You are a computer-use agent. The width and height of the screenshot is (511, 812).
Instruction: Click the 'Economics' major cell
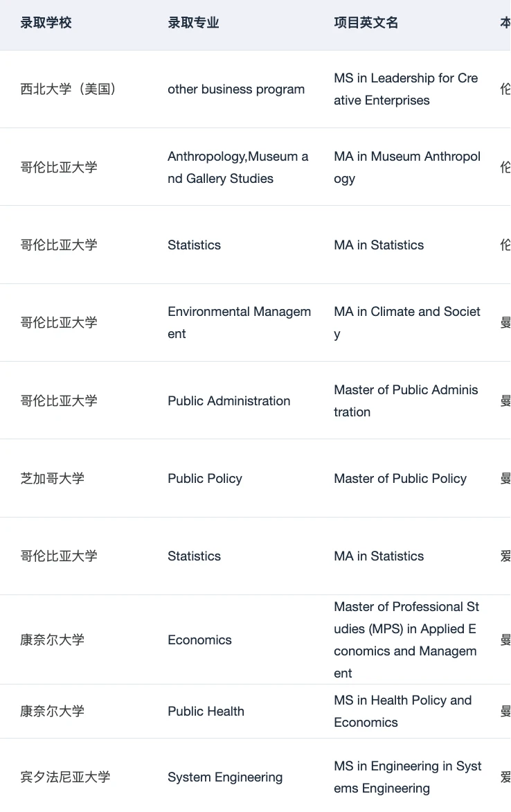tap(200, 640)
